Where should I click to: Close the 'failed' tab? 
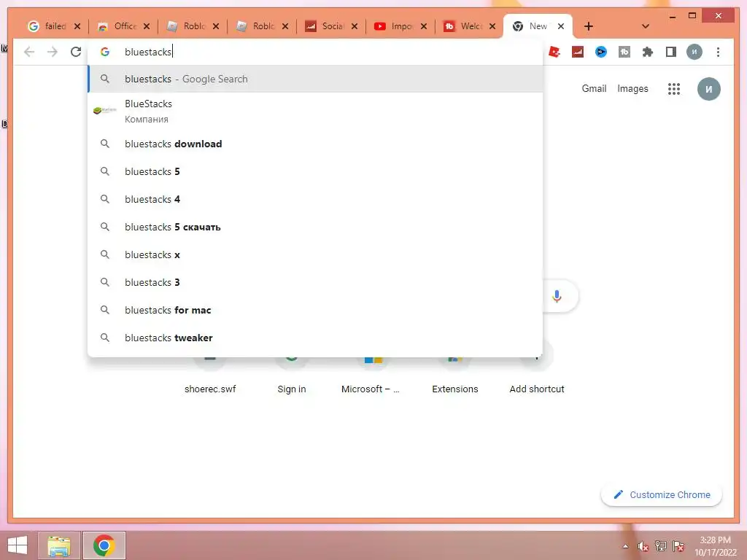(77, 26)
